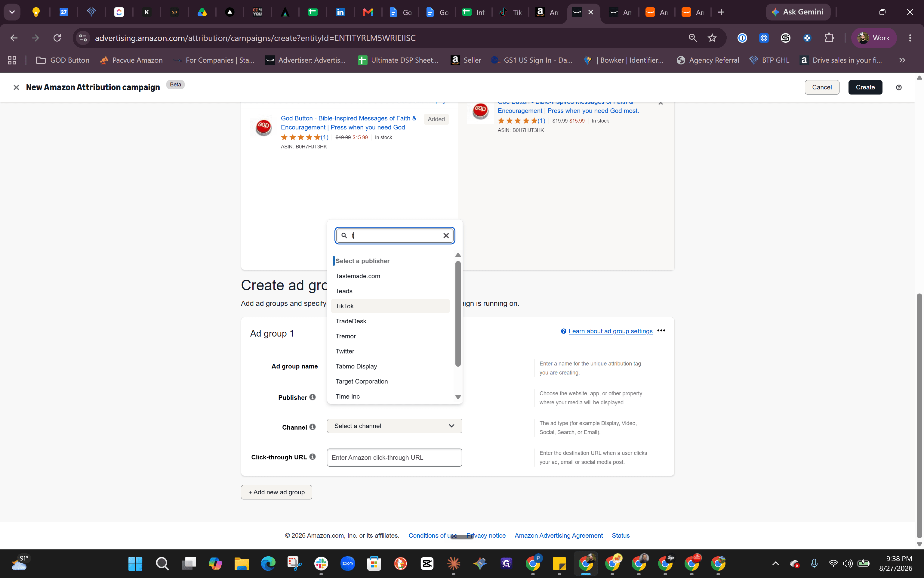Screen dimensions: 924x578
Task: Click the Channel info icon
Action: pos(312,427)
